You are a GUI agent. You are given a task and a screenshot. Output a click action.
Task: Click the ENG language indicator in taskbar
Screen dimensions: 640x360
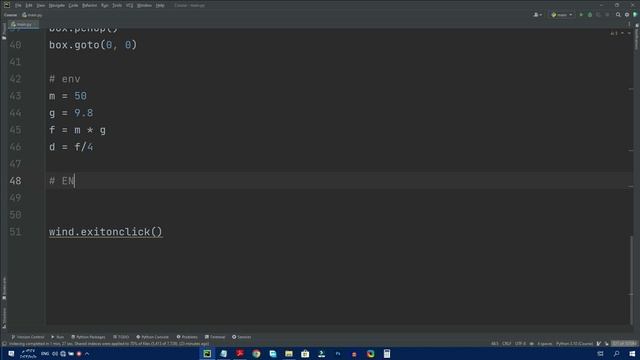(45, 353)
